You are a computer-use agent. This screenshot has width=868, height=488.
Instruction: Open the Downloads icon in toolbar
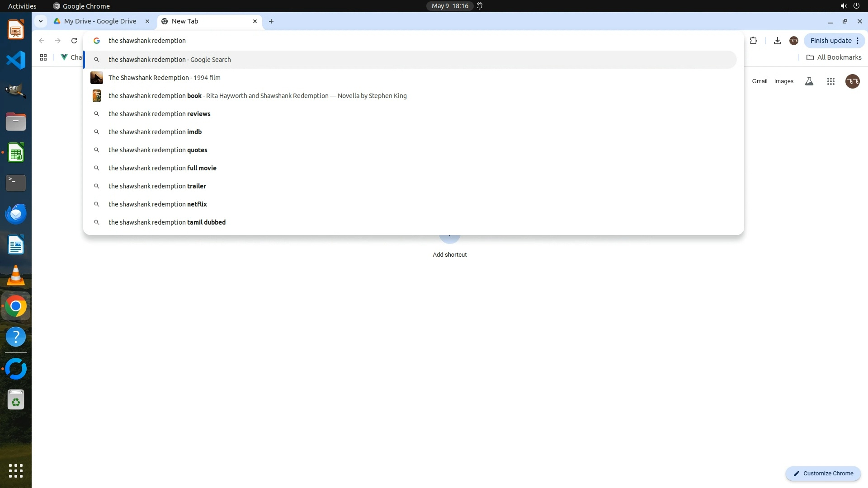click(x=777, y=41)
